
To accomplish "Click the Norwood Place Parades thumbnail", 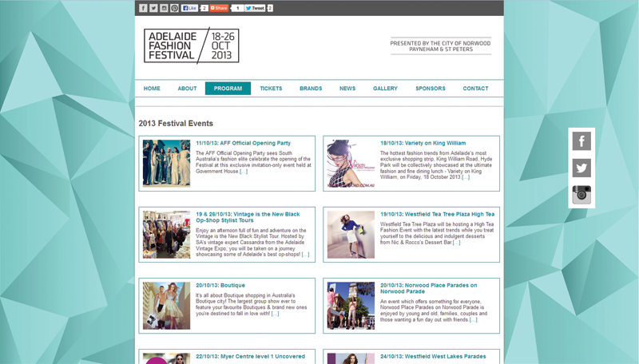I will [351, 306].
